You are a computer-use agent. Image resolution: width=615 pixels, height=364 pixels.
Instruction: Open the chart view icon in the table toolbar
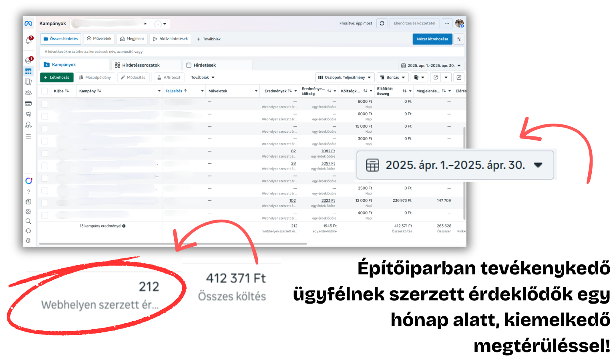[x=459, y=77]
